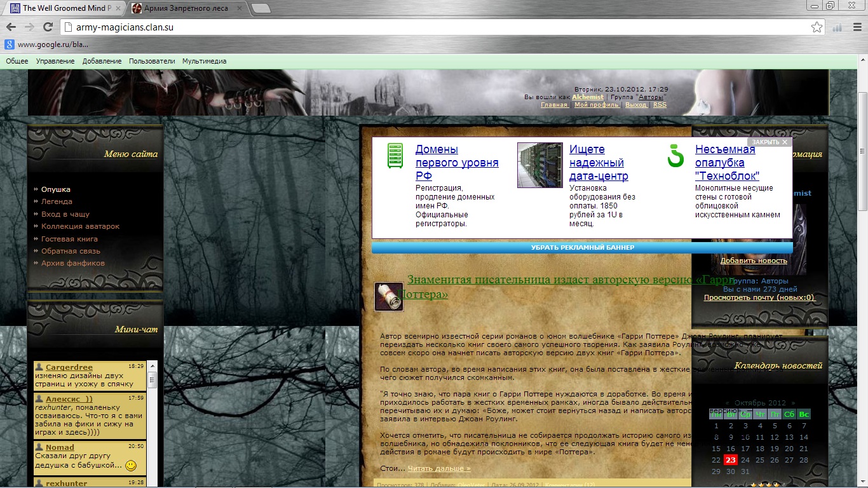Click the green server icon in ad
The width and height of the screenshot is (868, 488).
pos(396,156)
